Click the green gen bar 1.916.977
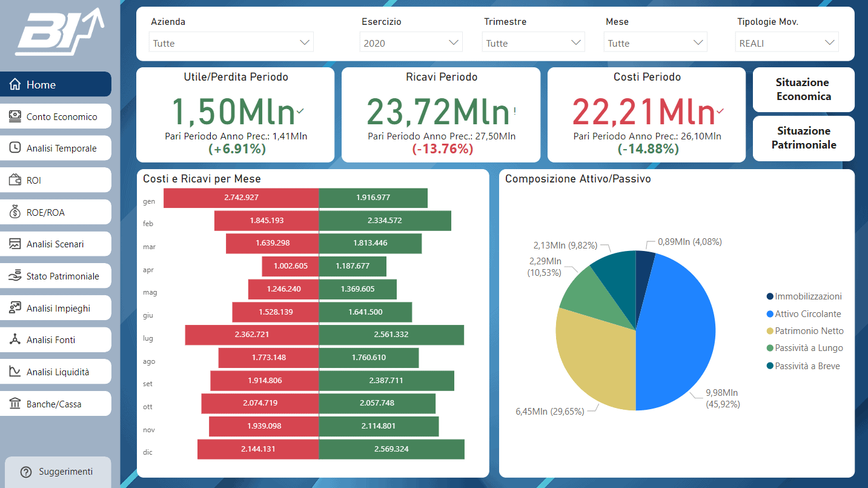The height and width of the screenshot is (488, 868). (373, 198)
